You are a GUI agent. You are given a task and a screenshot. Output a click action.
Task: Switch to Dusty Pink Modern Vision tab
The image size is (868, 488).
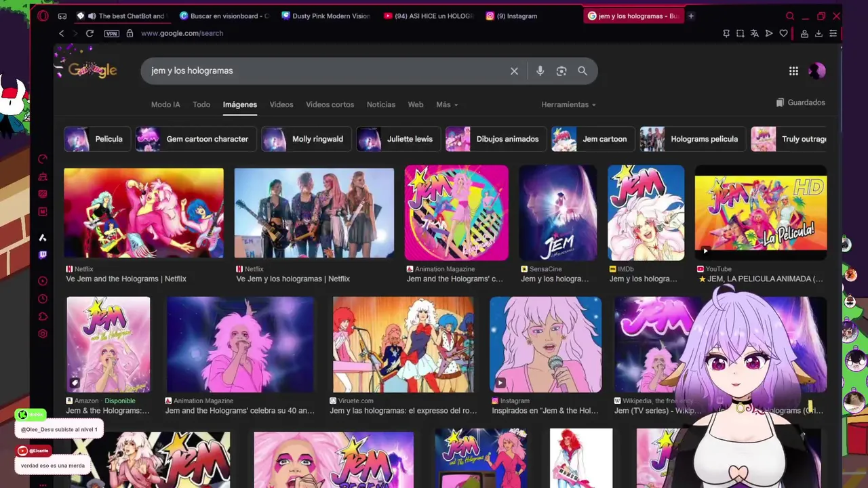click(327, 16)
